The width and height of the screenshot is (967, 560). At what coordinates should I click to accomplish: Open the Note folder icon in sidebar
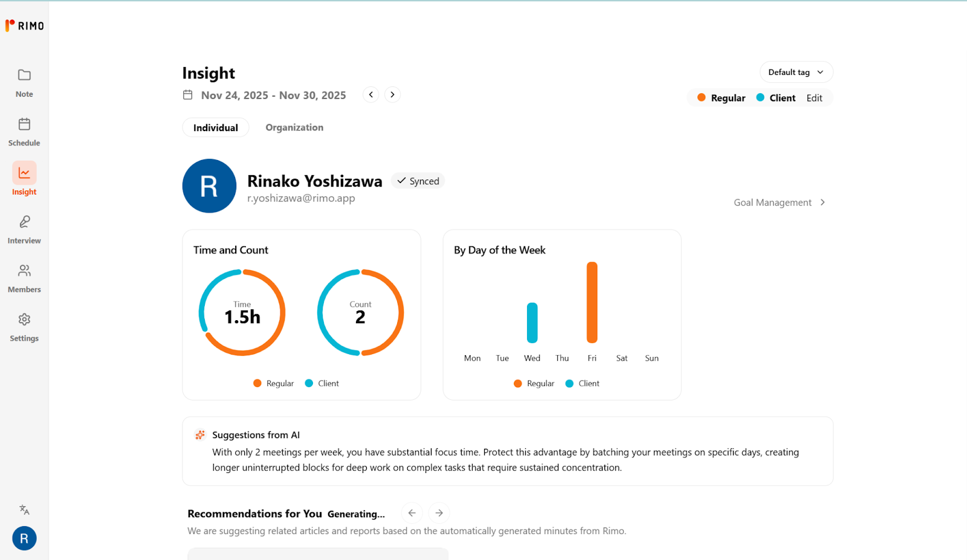(x=24, y=76)
